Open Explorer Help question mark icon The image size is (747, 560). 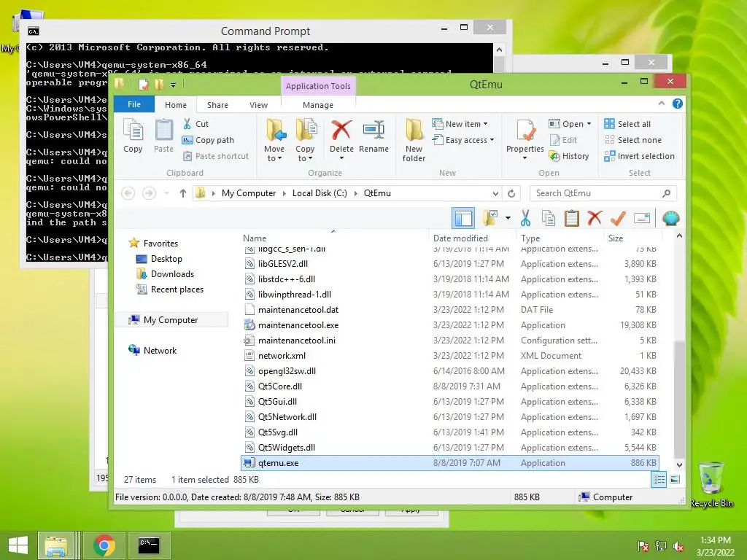(x=678, y=104)
